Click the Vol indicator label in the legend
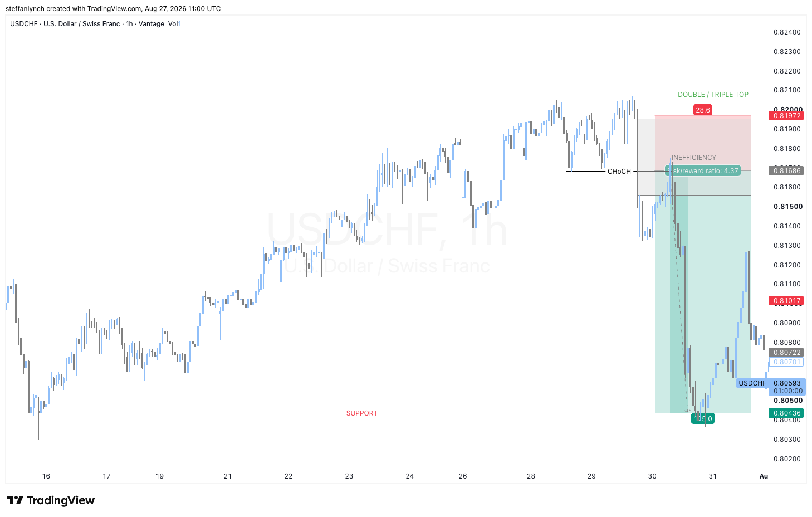Screen dimensions: 812x517 click(x=174, y=24)
